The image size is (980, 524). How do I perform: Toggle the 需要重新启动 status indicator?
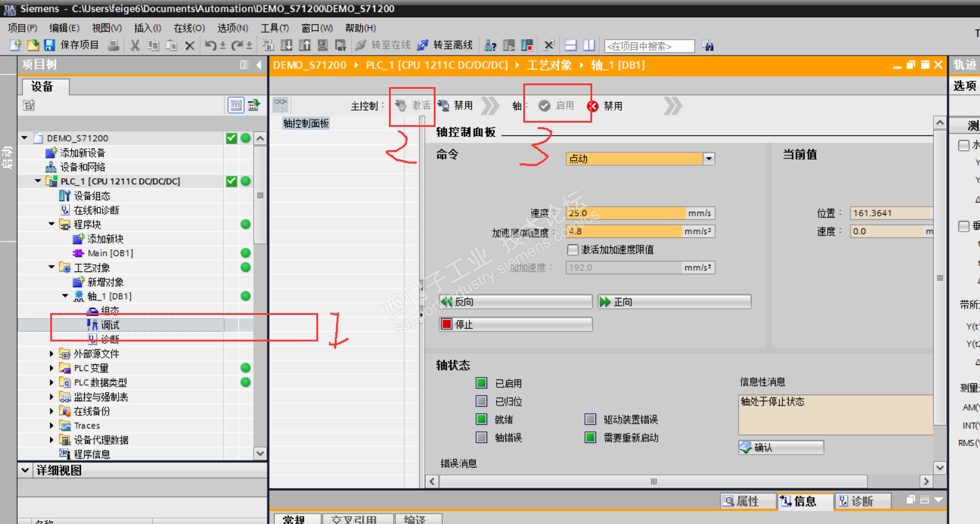coord(590,437)
